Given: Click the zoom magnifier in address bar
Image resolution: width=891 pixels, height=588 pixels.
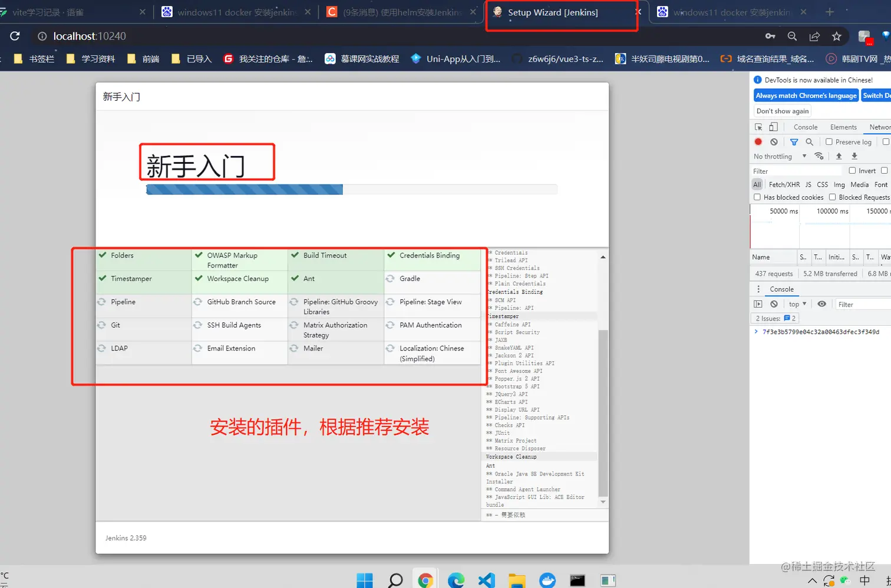Looking at the screenshot, I should [x=793, y=36].
